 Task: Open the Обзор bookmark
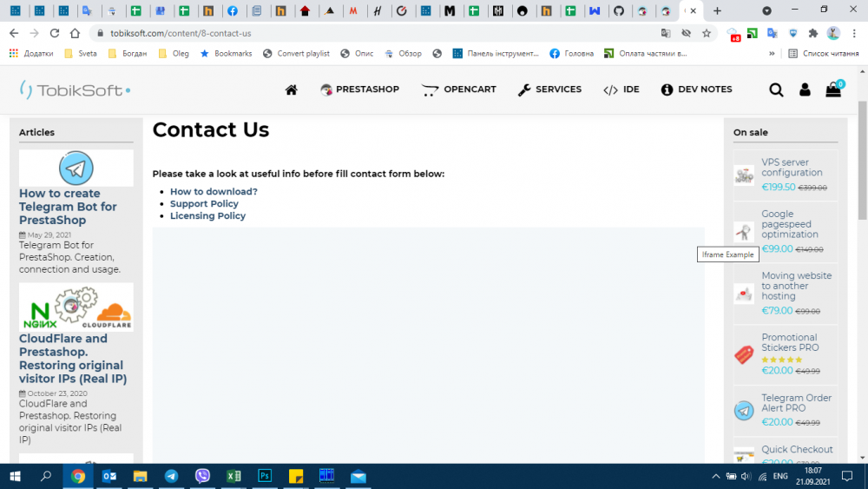click(x=403, y=54)
